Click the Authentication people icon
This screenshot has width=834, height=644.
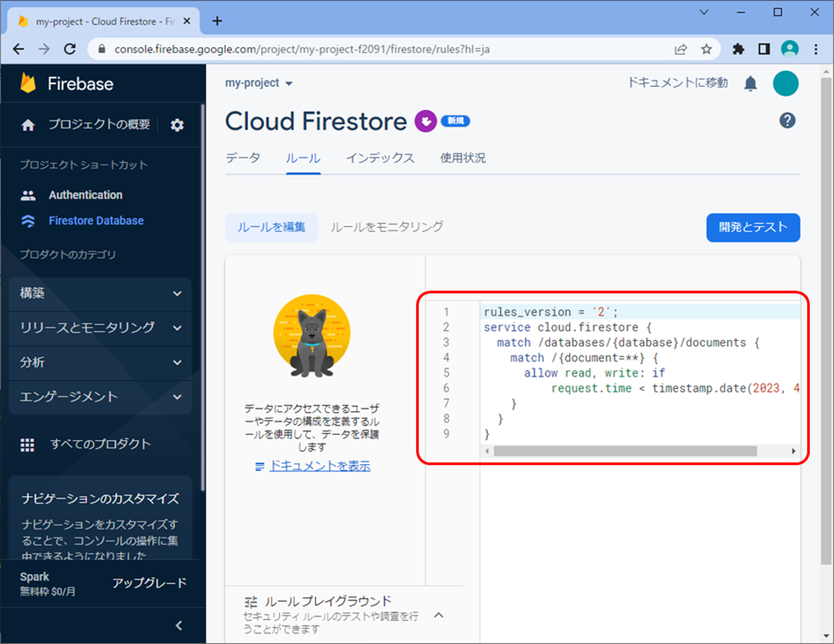28,195
